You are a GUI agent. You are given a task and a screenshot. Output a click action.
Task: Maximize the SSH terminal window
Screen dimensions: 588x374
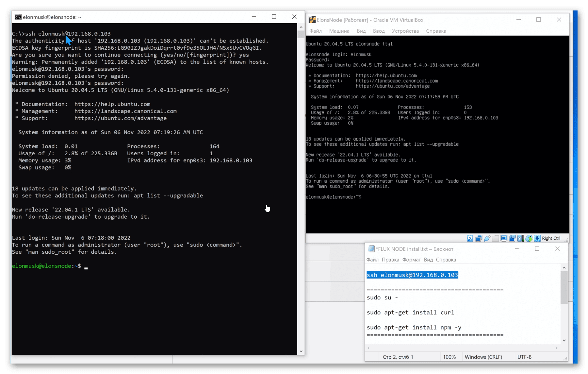[x=274, y=17]
